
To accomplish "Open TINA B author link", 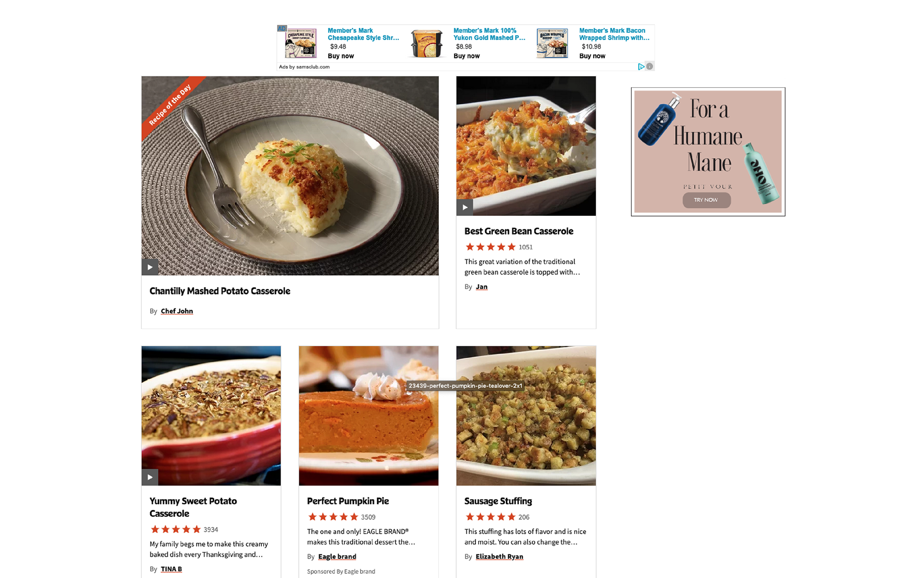I will point(171,569).
